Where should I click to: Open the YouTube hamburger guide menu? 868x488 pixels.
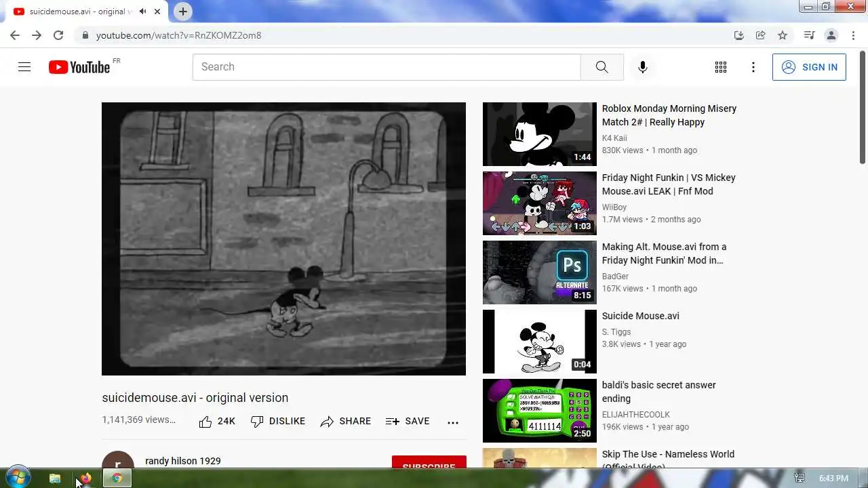coord(24,67)
